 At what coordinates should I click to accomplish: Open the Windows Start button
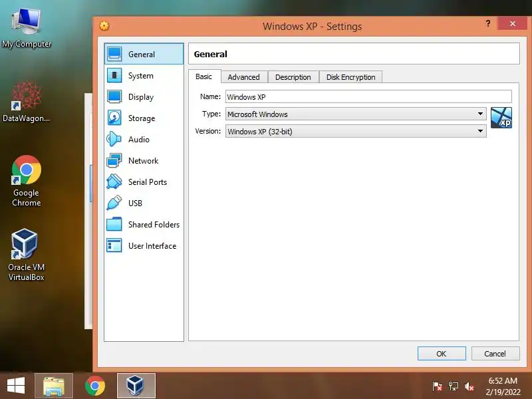pos(16,386)
